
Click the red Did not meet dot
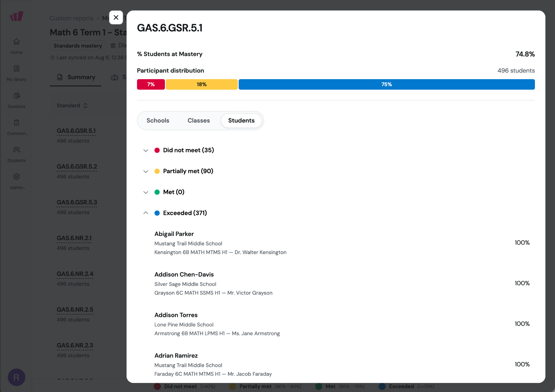157,150
